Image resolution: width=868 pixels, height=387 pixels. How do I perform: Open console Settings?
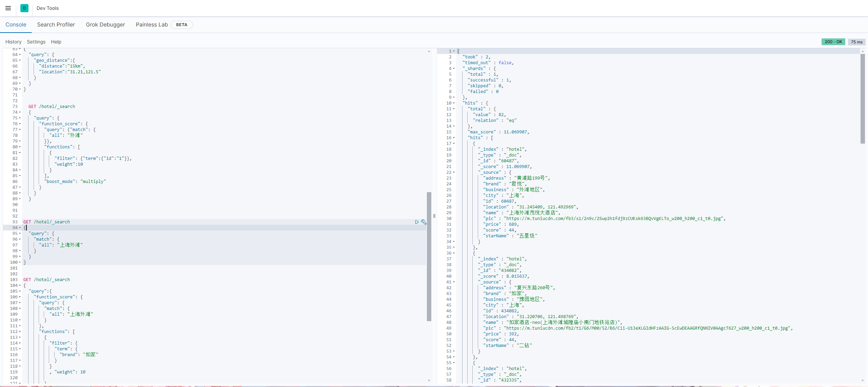pos(36,42)
